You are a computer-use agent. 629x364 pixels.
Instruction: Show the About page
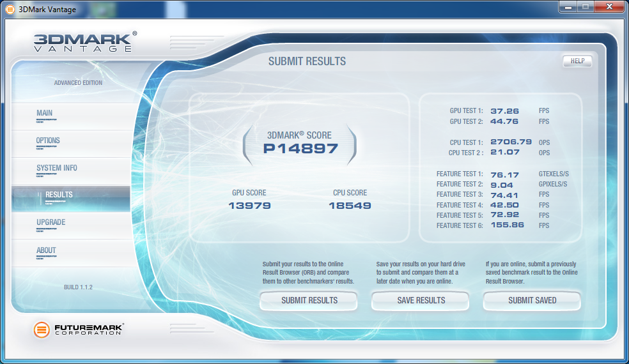pyautogui.click(x=46, y=250)
